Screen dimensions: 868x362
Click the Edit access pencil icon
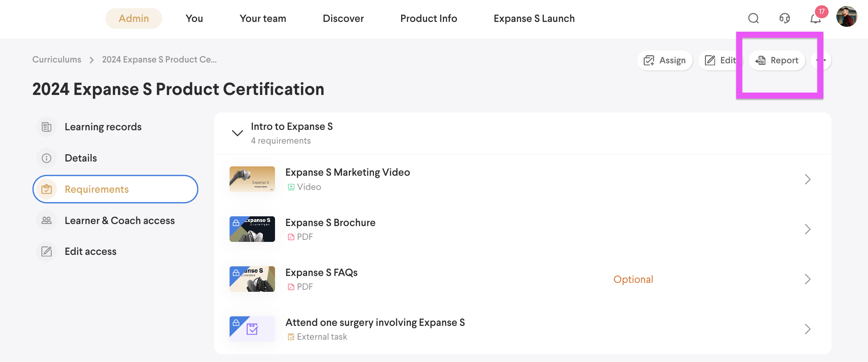tap(47, 252)
